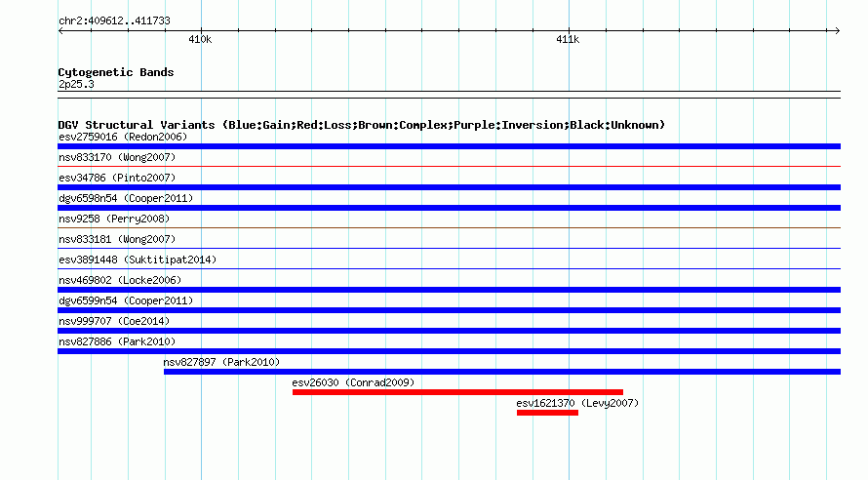Viewport: 868px width, 480px height.
Task: Open esv34786 (Pinto2007) variant label
Action: 117,178
